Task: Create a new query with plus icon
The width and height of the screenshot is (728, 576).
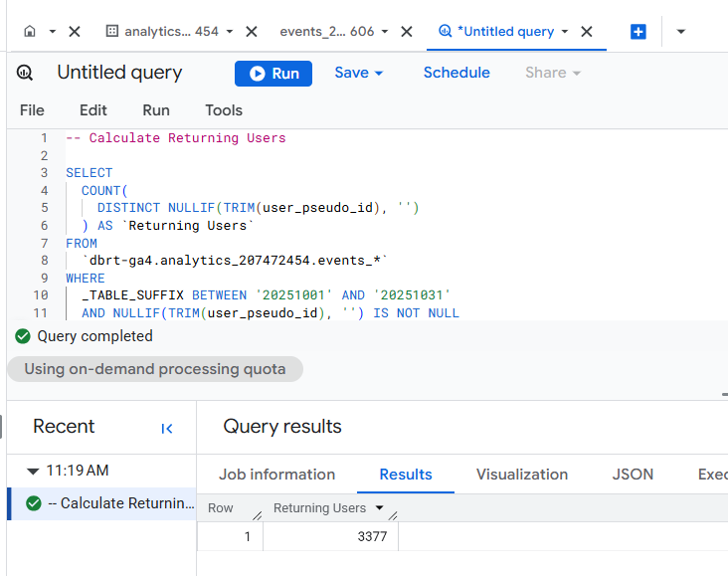Action: pos(638,32)
